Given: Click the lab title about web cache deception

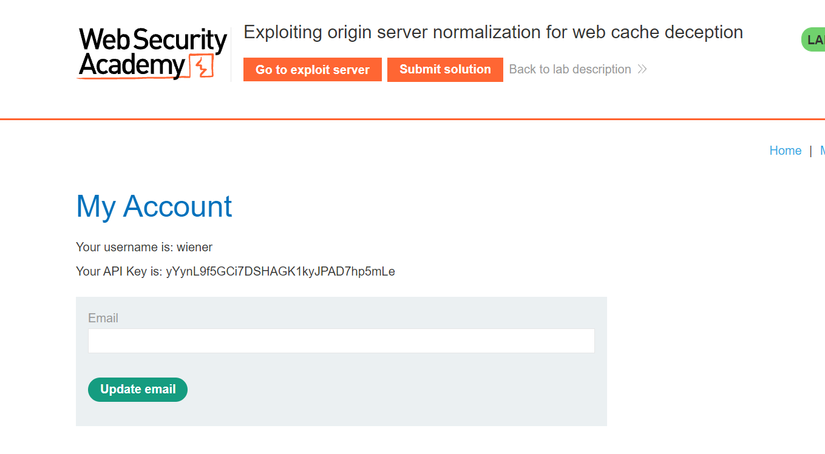Looking at the screenshot, I should pyautogui.click(x=493, y=32).
